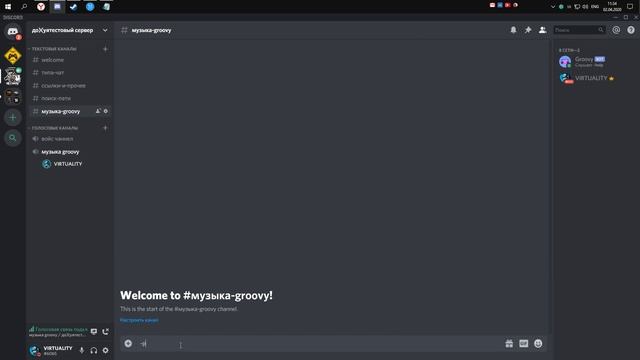640x360 pixels.
Task: Switch to Discord taskbar icon
Action: tap(57, 7)
